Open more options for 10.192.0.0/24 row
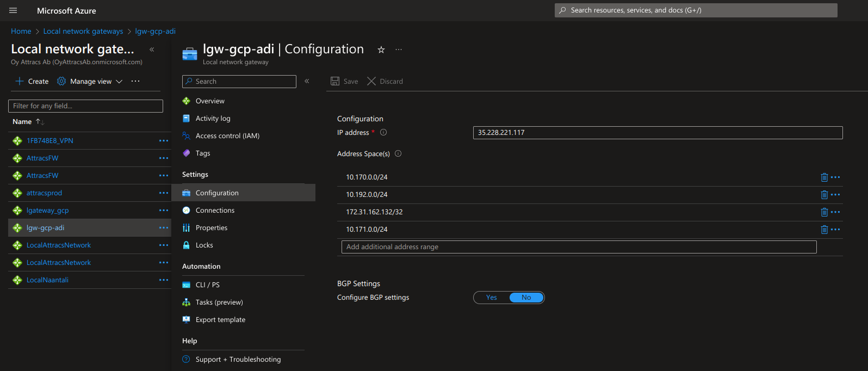The height and width of the screenshot is (371, 868). [835, 195]
